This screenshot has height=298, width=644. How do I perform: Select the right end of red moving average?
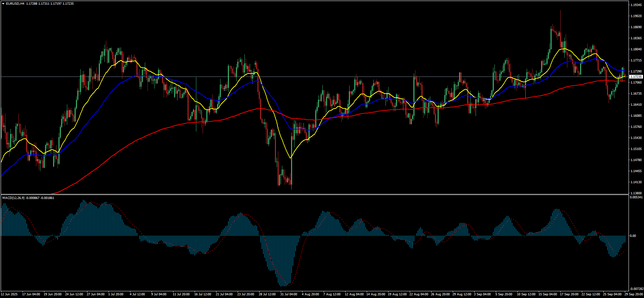(x=625, y=81)
